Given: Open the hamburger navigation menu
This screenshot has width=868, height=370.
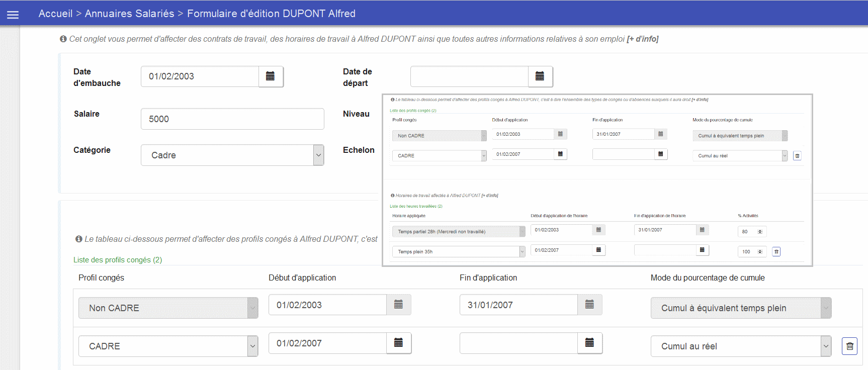Looking at the screenshot, I should tap(13, 15).
